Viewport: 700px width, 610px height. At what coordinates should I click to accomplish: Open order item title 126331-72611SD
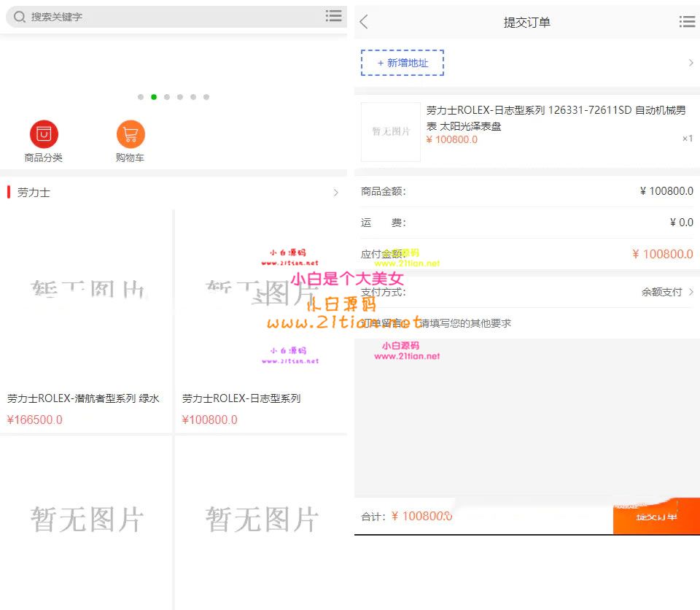(x=556, y=118)
